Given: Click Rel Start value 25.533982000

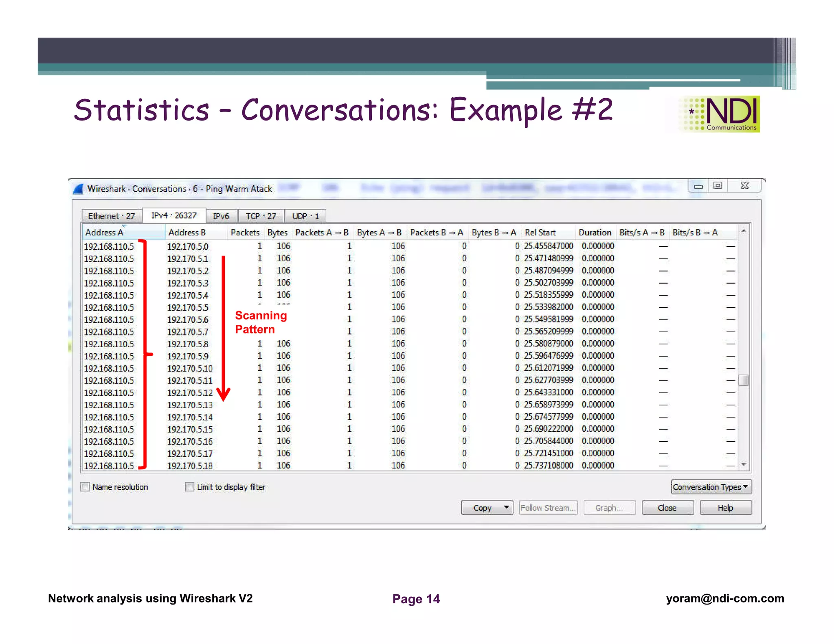Looking at the screenshot, I should 549,307.
